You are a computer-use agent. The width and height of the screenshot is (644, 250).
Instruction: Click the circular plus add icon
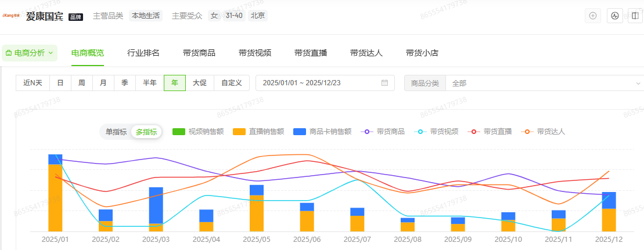(593, 16)
